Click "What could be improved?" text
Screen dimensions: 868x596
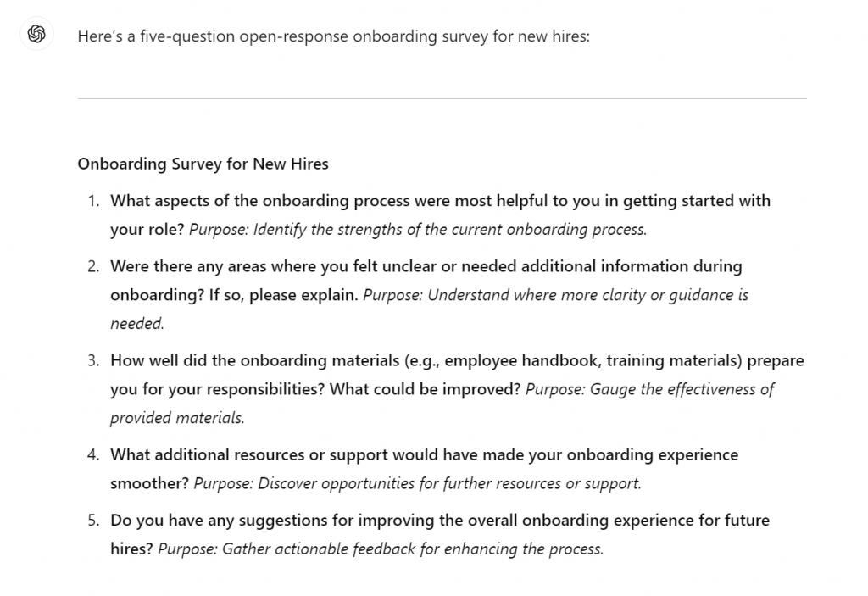[x=425, y=389]
